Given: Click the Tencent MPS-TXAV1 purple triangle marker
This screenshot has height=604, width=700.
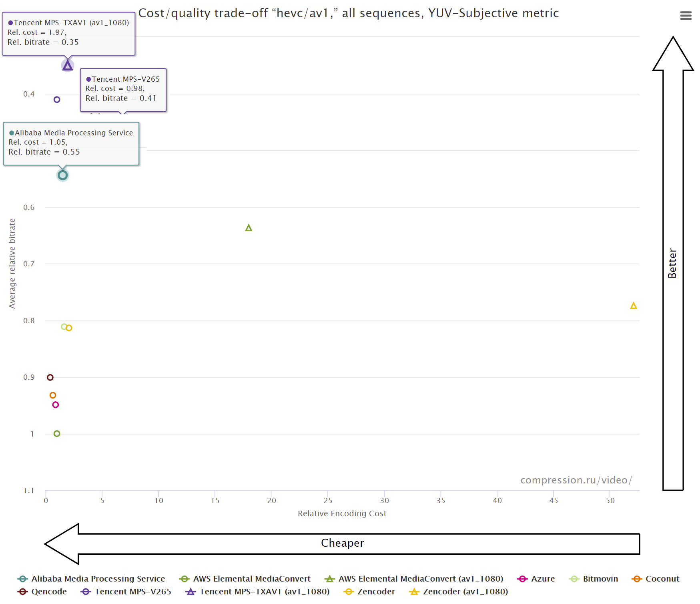Looking at the screenshot, I should 68,65.
